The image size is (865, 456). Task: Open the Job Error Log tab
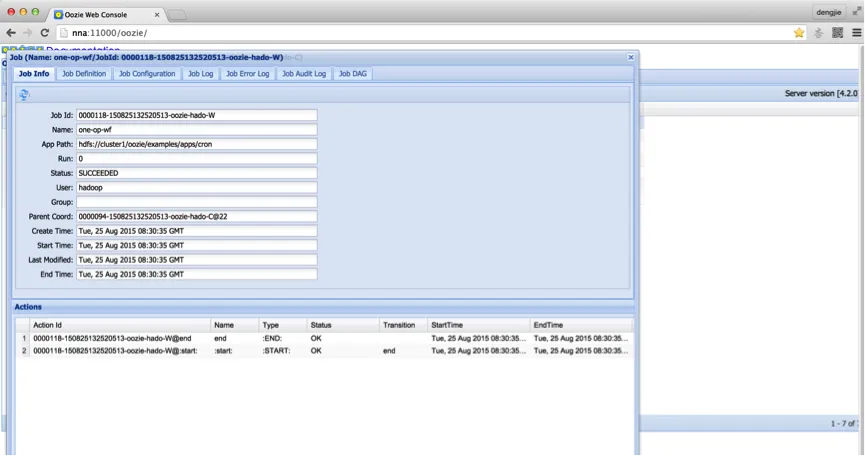click(248, 74)
